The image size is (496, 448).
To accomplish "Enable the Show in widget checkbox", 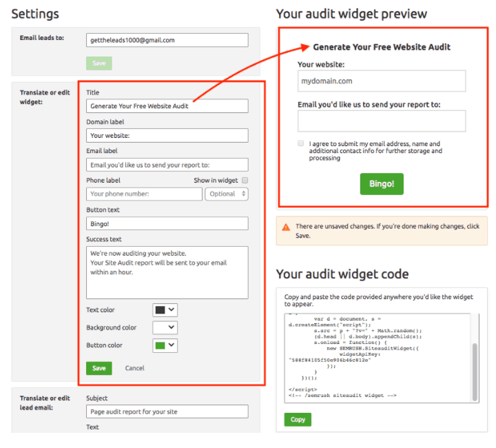I will click(x=245, y=180).
